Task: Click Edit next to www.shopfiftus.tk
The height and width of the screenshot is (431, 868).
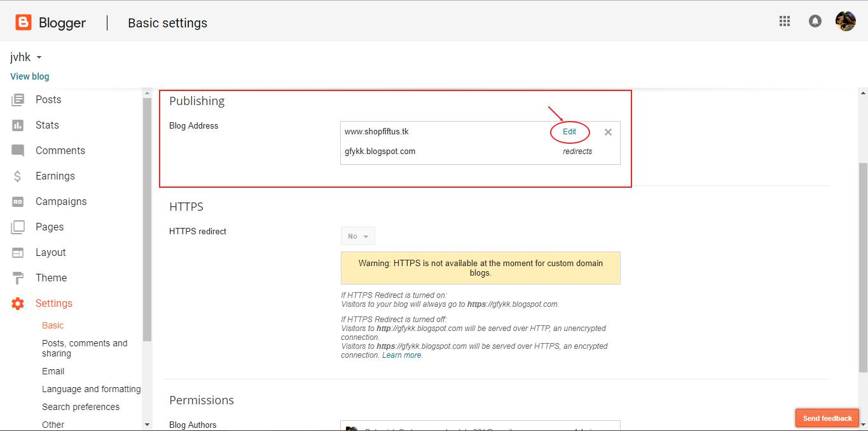Action: pos(569,132)
